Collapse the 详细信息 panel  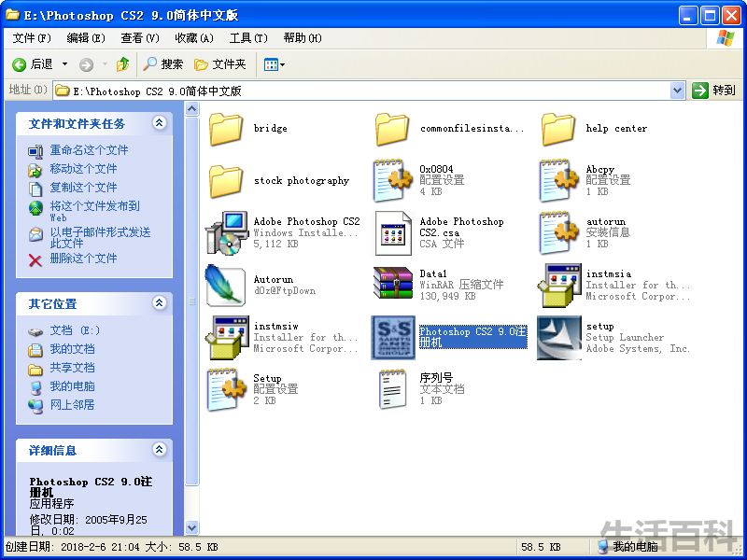[159, 449]
